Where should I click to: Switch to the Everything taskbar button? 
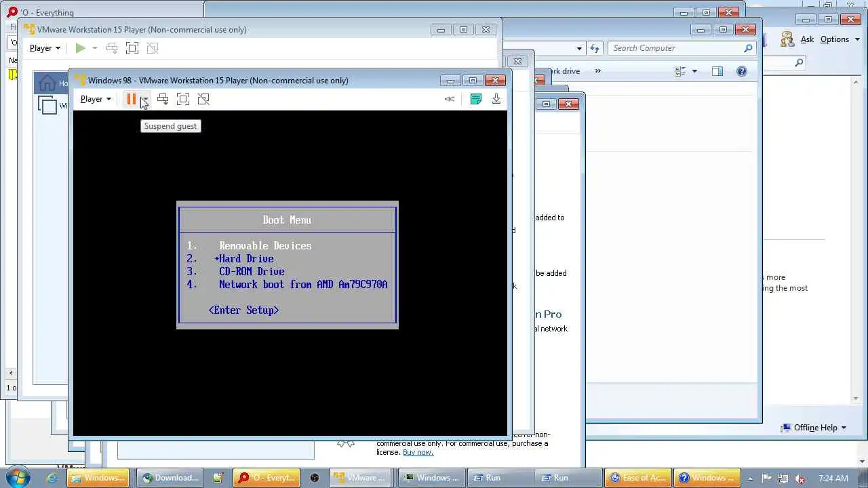click(267, 478)
